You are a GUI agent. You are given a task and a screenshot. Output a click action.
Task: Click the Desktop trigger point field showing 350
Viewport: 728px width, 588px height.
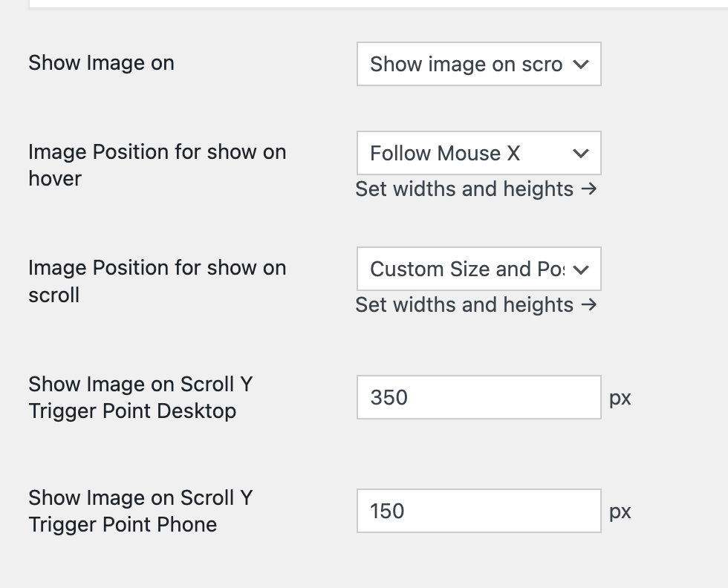coord(478,397)
